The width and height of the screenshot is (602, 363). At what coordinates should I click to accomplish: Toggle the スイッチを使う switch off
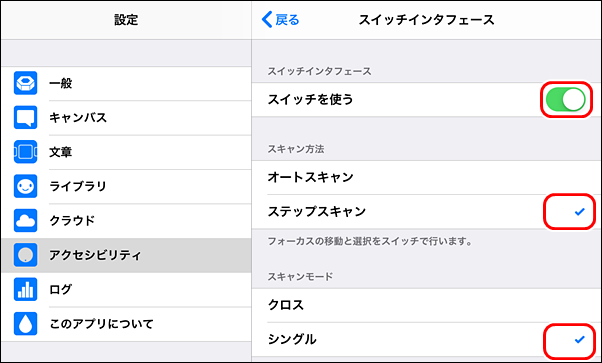(x=566, y=99)
